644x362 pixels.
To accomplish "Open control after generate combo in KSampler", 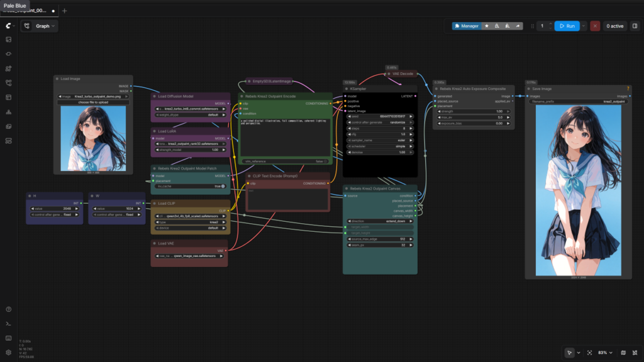I will coord(379,123).
